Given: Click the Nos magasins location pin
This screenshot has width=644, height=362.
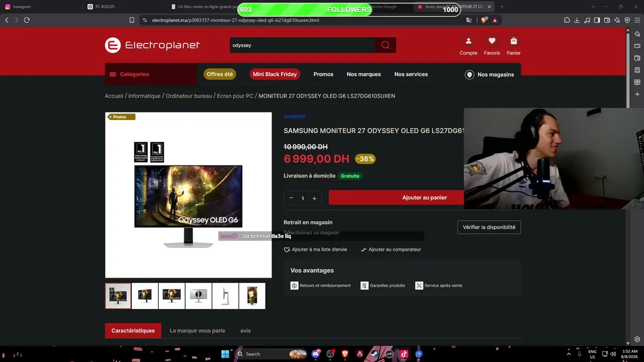Looking at the screenshot, I should [x=469, y=74].
